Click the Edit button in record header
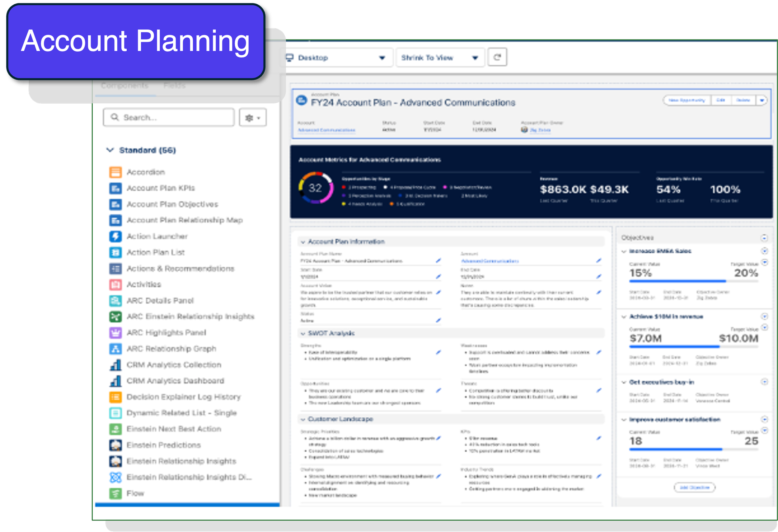The image size is (778, 532). (x=721, y=100)
